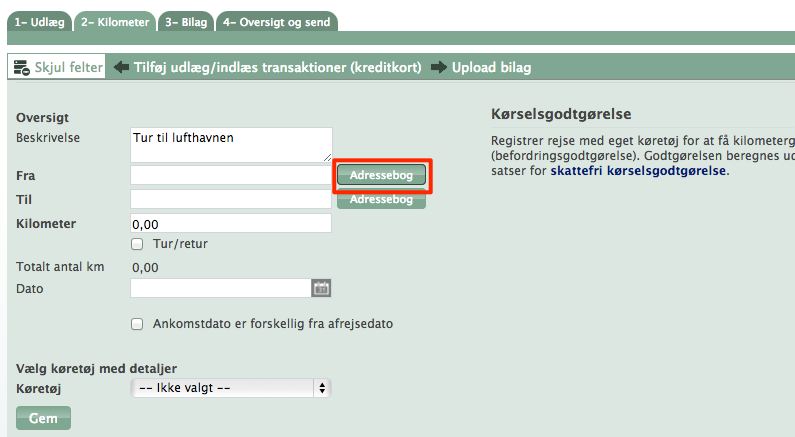Open Tilføj udlæg/indlæs transaktioner (kreditkort)
Screen dimensions: 795x437
pos(277,67)
